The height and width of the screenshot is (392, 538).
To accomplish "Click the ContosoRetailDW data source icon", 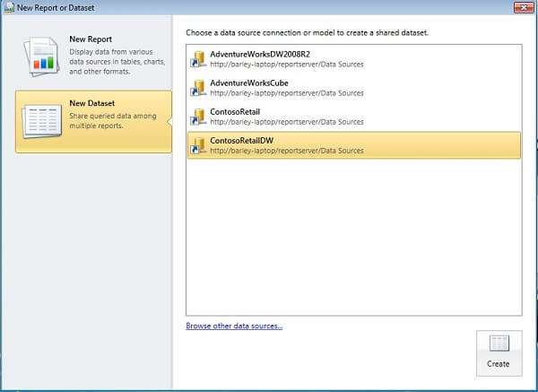I will point(198,145).
